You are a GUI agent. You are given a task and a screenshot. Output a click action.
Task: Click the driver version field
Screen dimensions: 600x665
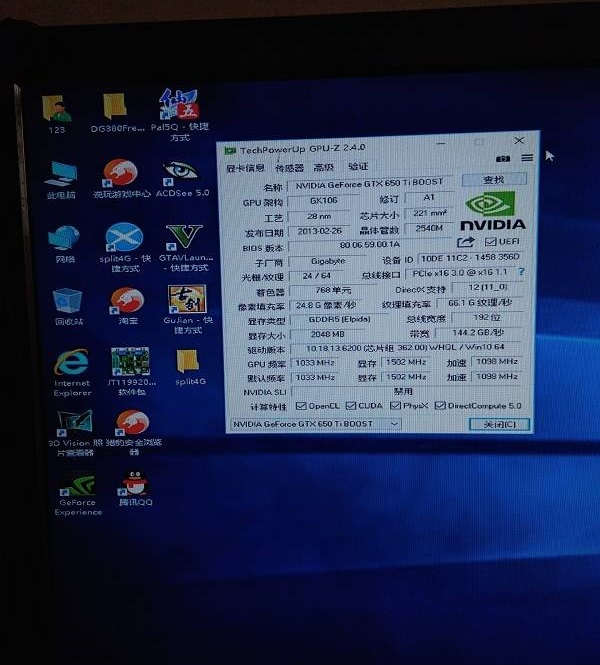pos(406,347)
